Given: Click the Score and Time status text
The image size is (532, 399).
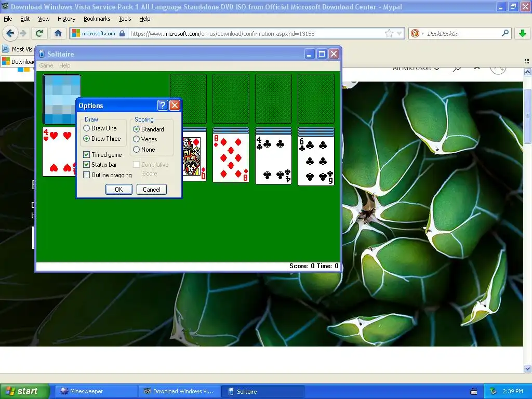Looking at the screenshot, I should pos(314,266).
